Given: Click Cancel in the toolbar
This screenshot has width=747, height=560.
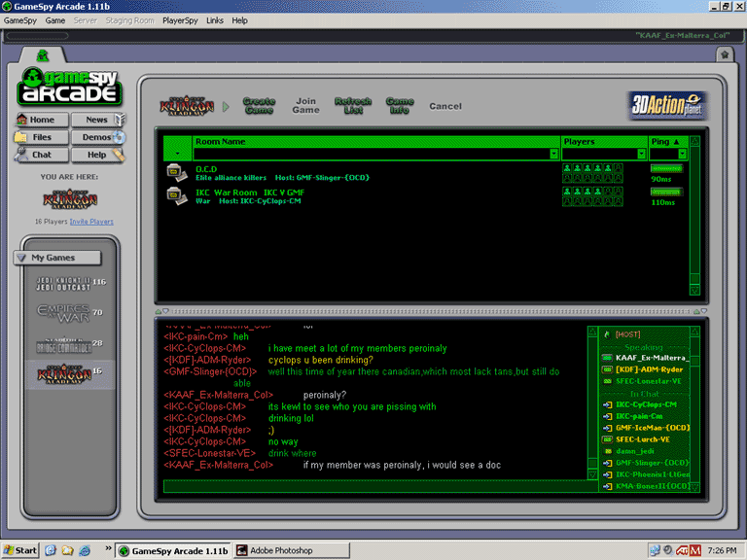Looking at the screenshot, I should point(445,106).
